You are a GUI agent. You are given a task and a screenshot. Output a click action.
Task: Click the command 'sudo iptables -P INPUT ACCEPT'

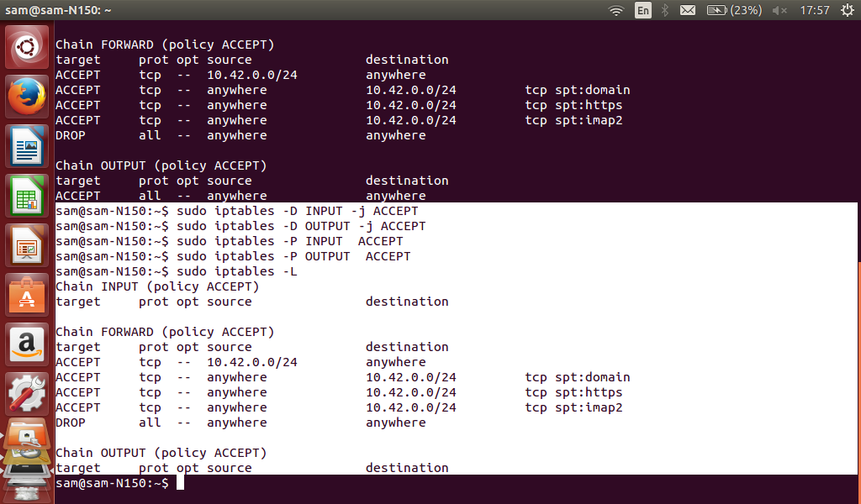(289, 241)
